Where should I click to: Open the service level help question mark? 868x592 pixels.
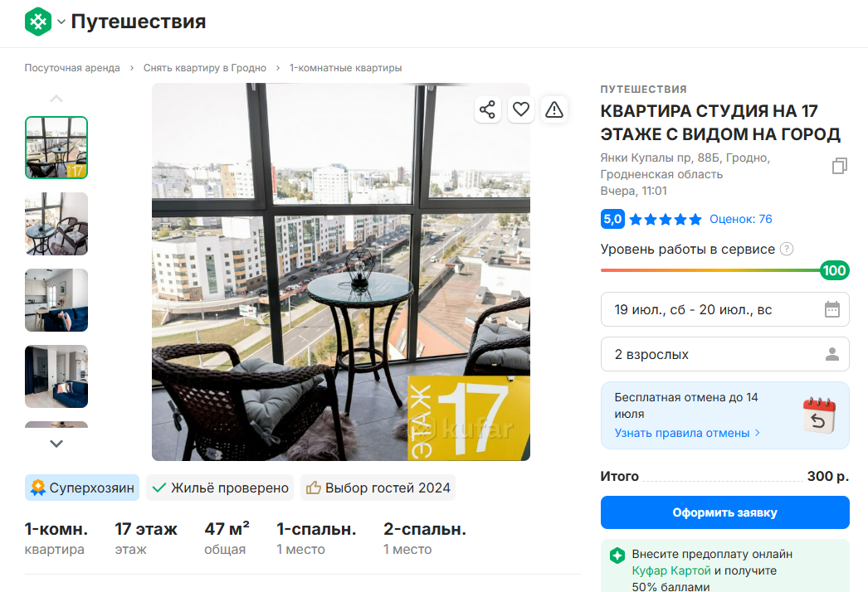coord(786,249)
